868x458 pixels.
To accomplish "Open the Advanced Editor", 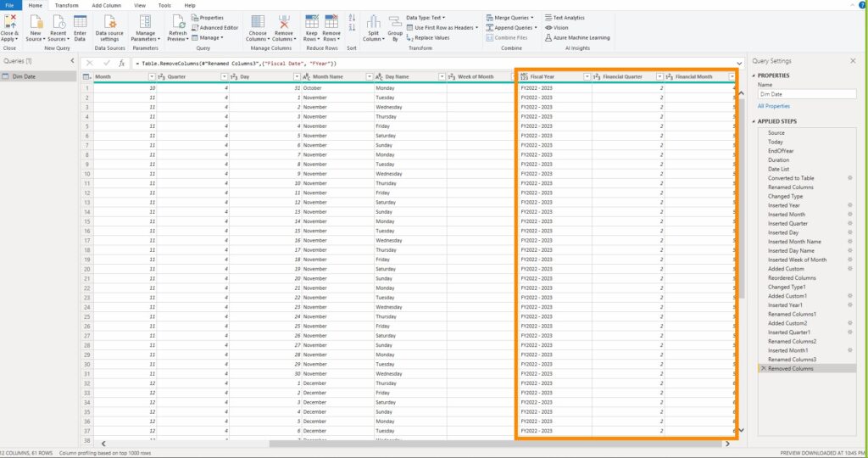I will coord(214,28).
